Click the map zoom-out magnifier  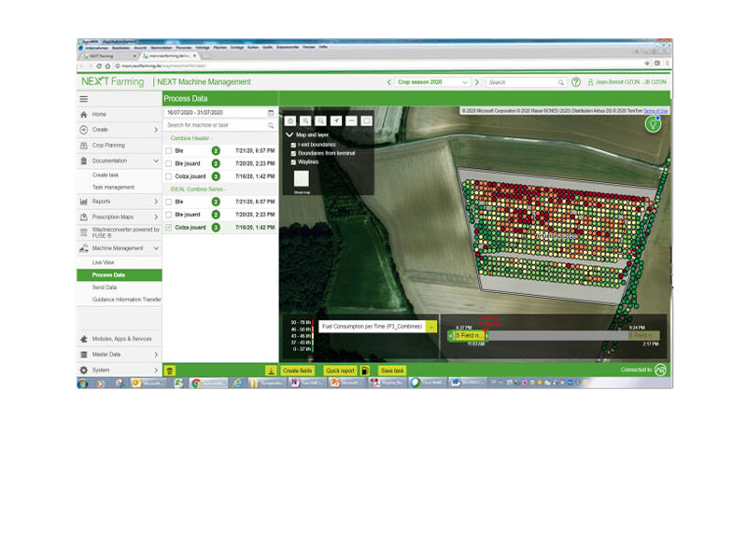click(x=320, y=121)
